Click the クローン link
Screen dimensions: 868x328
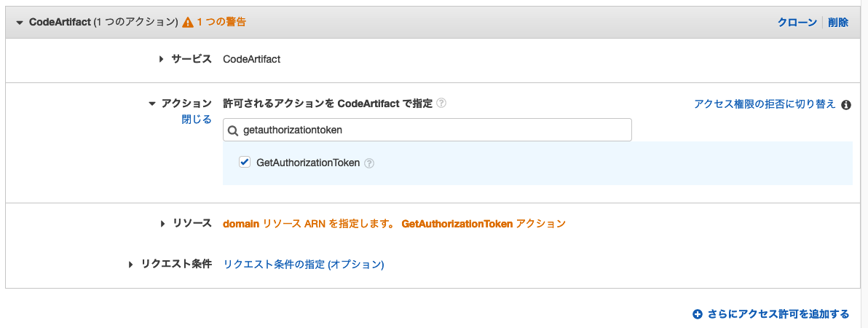click(x=797, y=23)
